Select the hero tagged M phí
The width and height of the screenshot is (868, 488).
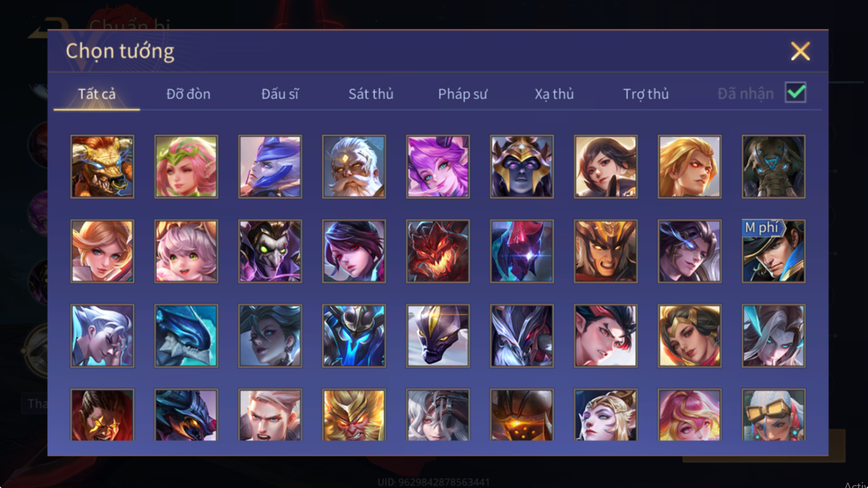tap(773, 251)
